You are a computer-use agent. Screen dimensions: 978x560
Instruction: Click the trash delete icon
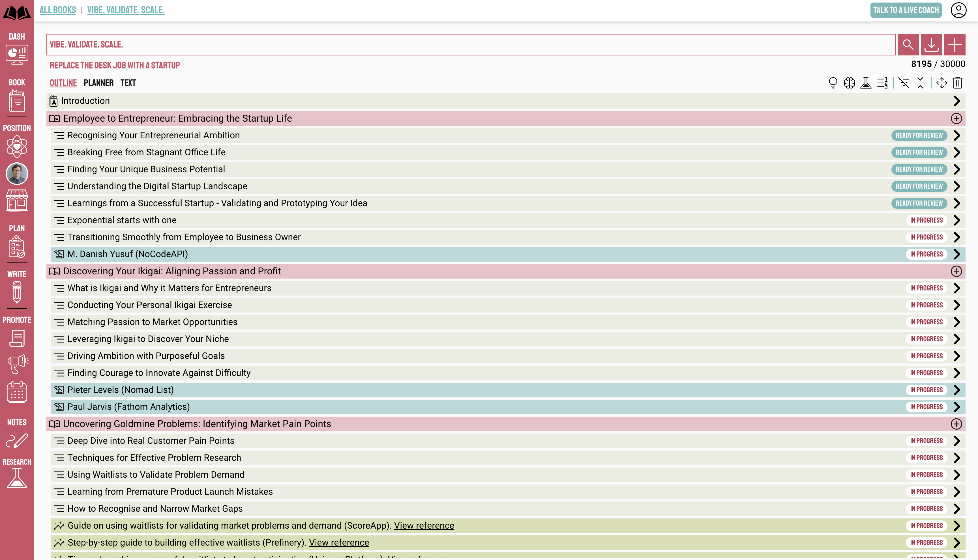pos(958,83)
